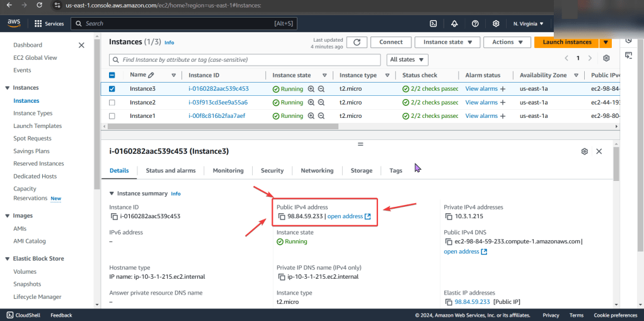
Task: Copy the Instance ID in details summary
Action: (113, 216)
